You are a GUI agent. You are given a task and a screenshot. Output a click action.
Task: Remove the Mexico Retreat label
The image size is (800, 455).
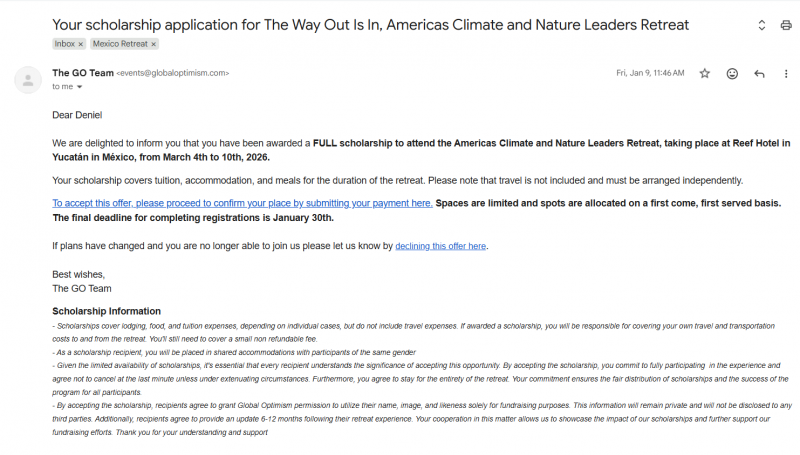tap(154, 44)
